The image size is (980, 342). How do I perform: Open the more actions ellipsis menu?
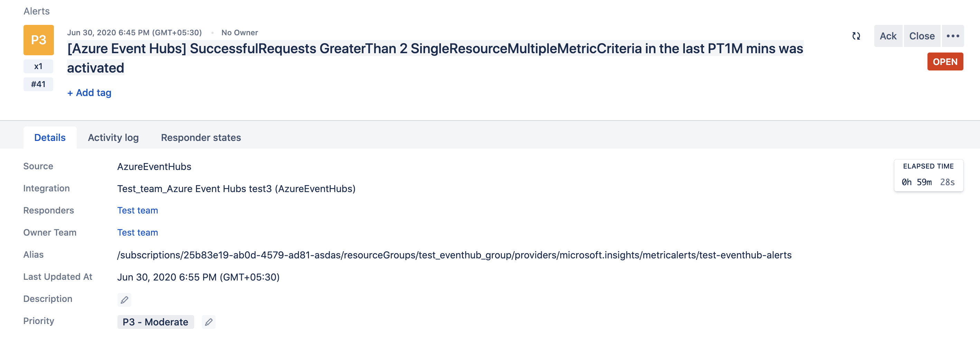pyautogui.click(x=953, y=36)
